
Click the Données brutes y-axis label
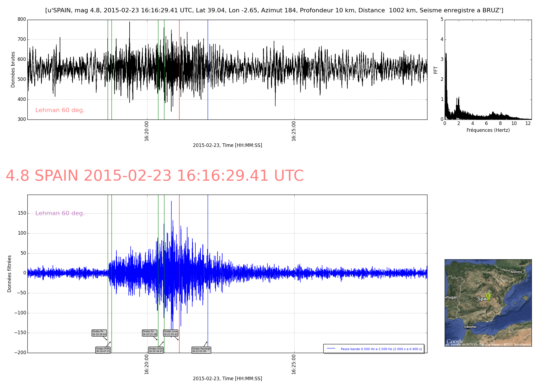[x=13, y=70]
